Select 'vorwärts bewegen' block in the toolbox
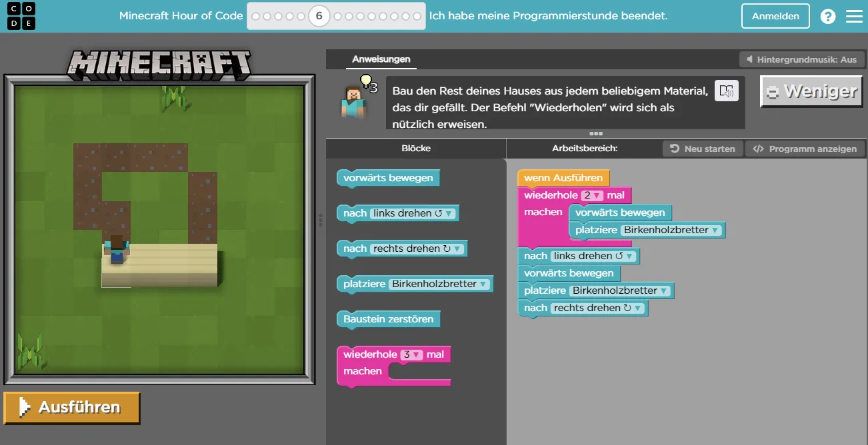Image resolution: width=868 pixels, height=445 pixels. coord(388,178)
